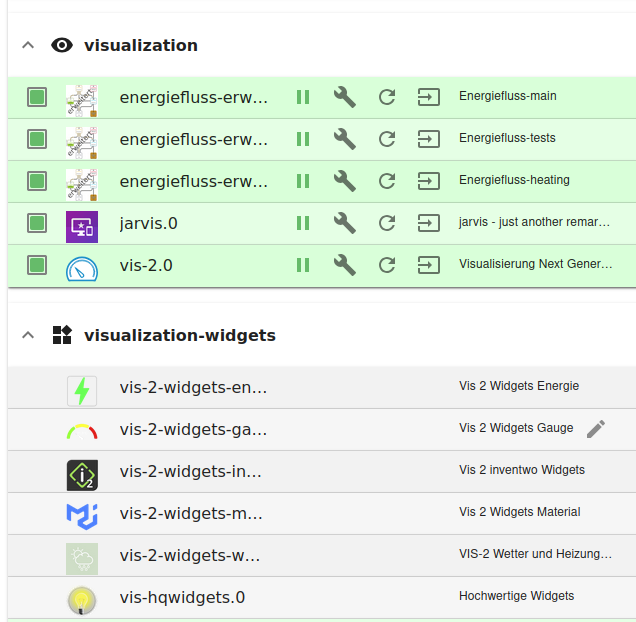
Task: Open settings wrench for Energiefluss-tests
Action: (x=345, y=139)
